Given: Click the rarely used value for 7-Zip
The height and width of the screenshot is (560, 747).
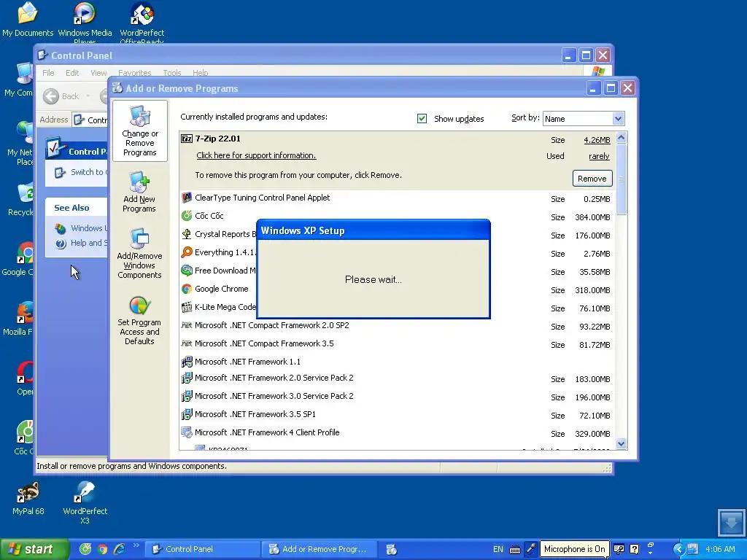Looking at the screenshot, I should click(x=599, y=156).
